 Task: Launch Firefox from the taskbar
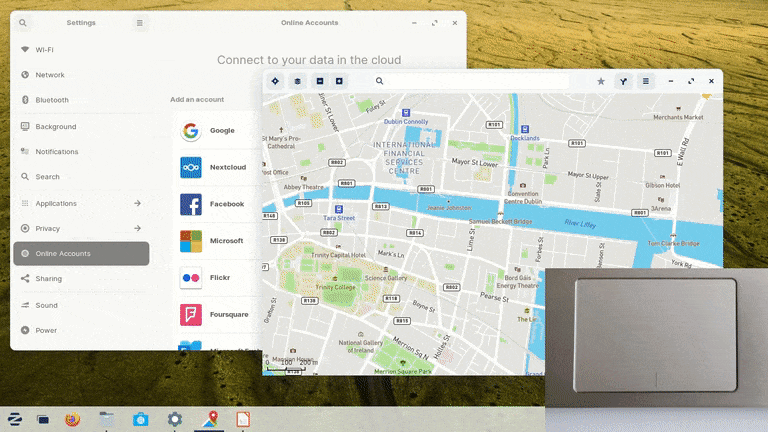71,419
